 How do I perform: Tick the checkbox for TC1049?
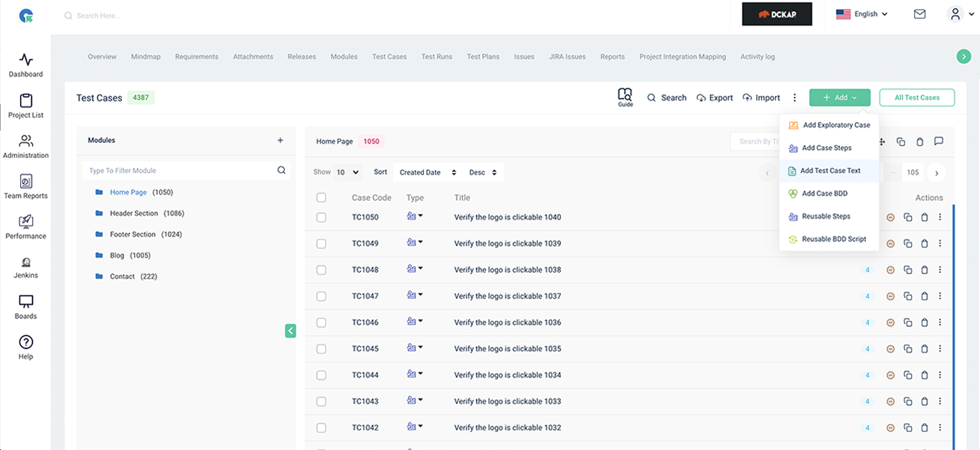tap(321, 243)
